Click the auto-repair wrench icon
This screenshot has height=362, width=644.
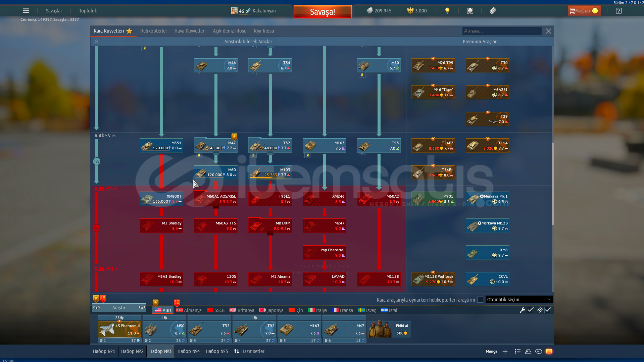[x=522, y=310]
